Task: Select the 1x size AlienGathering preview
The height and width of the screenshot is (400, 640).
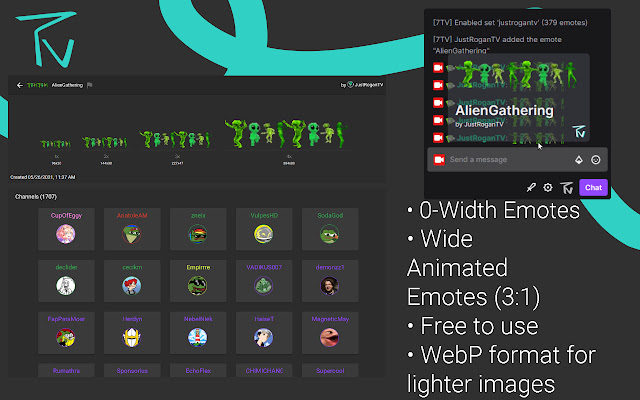Action: coord(56,144)
